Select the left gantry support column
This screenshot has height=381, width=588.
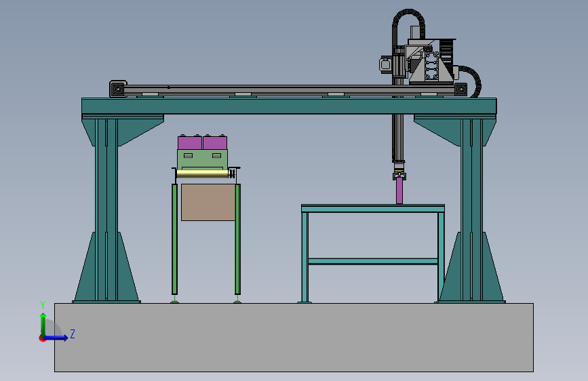point(106,210)
